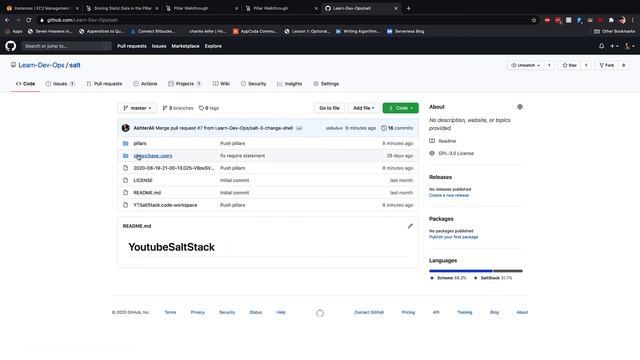Click Terms in the footer

click(x=170, y=312)
